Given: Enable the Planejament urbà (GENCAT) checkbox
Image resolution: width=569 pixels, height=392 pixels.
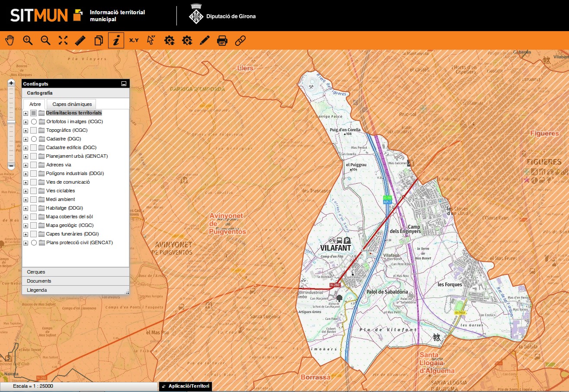Looking at the screenshot, I should point(33,156).
